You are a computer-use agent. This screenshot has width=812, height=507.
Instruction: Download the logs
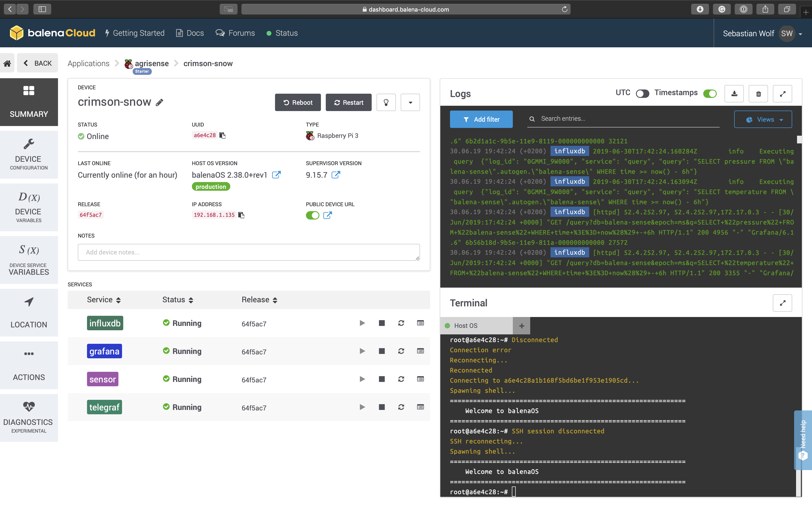(734, 94)
